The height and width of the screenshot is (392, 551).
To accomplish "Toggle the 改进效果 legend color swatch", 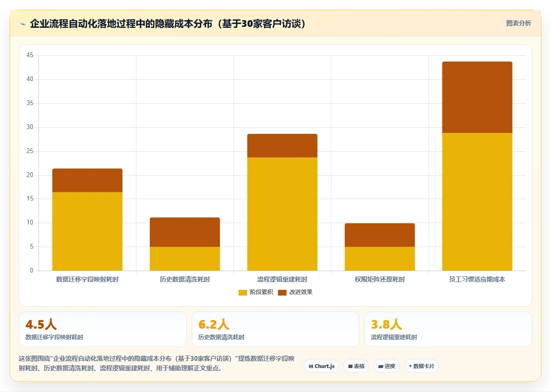I will point(282,292).
